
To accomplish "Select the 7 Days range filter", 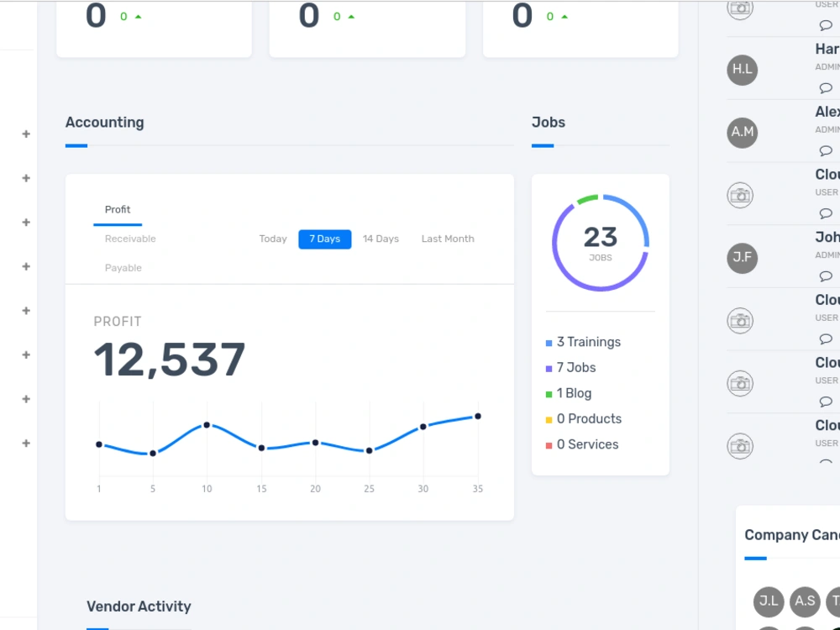I will pos(324,239).
